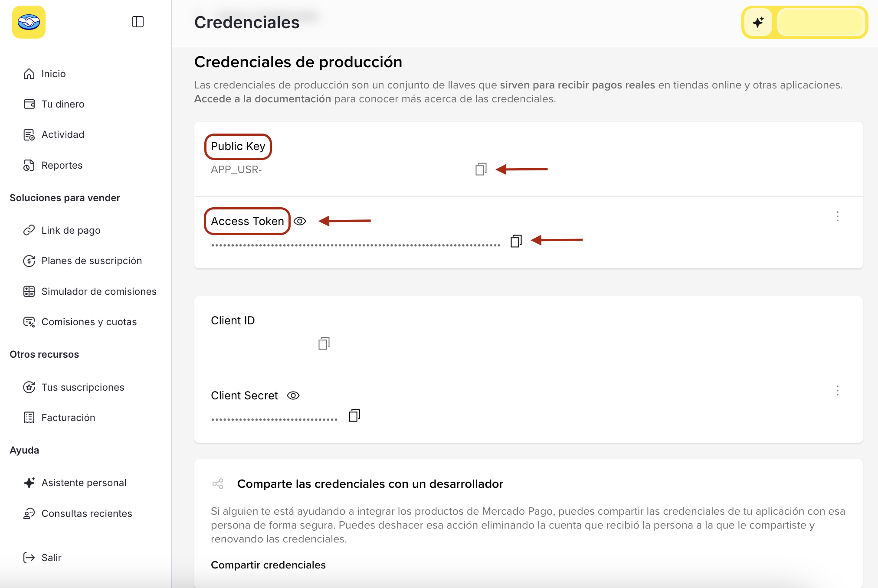The width and height of the screenshot is (878, 588).
Task: Click the Actividad list icon
Action: coord(29,135)
